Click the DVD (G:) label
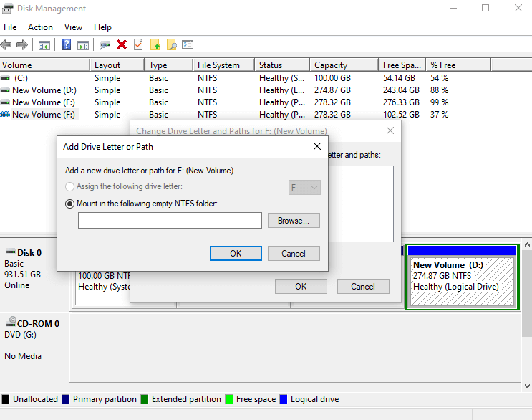Image resolution: width=532 pixels, height=420 pixels. click(x=20, y=335)
